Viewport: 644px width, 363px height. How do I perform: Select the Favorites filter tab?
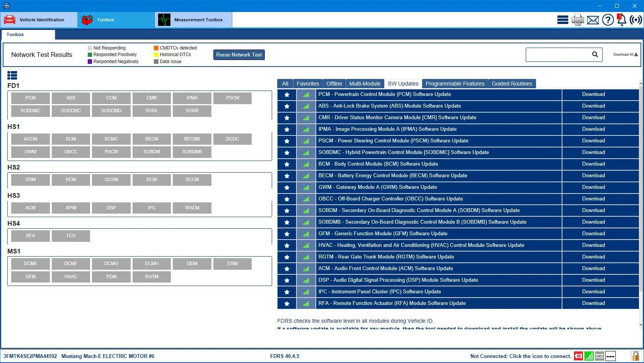tap(308, 84)
